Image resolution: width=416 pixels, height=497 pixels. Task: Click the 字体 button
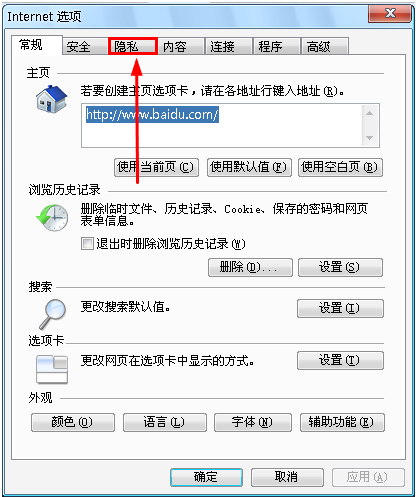click(253, 422)
